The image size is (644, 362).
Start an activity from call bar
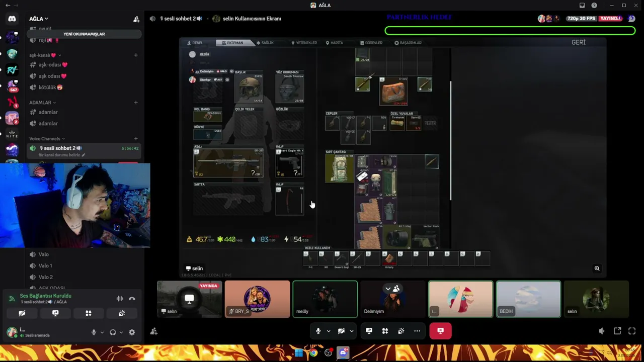tap(385, 331)
